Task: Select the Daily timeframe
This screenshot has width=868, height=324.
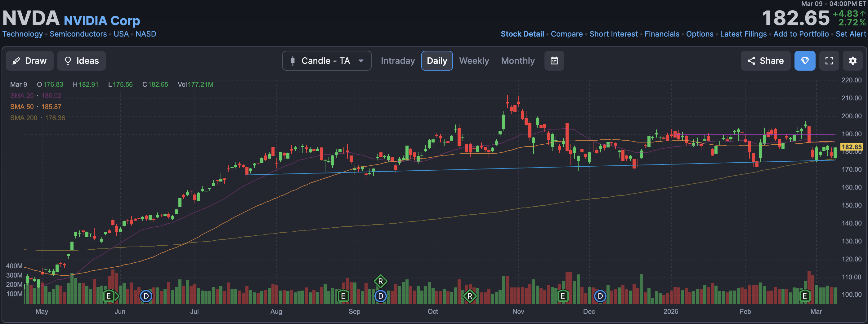Action: (437, 61)
